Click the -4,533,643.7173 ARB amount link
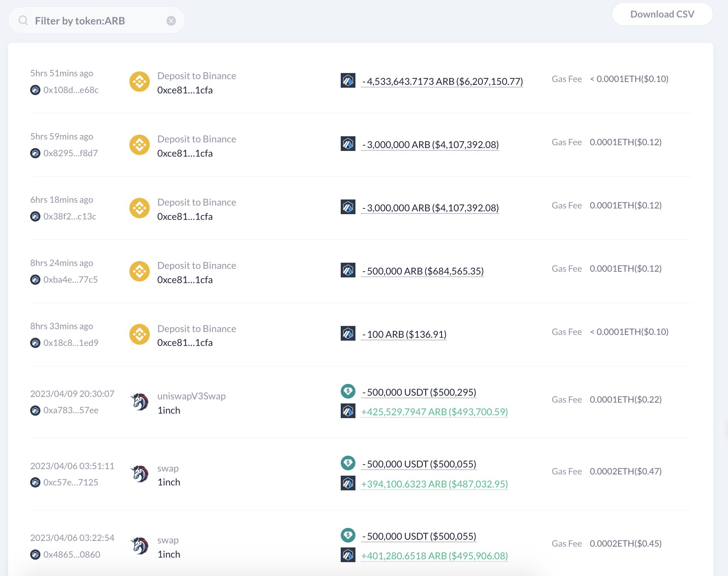This screenshot has height=576, width=728. [442, 81]
